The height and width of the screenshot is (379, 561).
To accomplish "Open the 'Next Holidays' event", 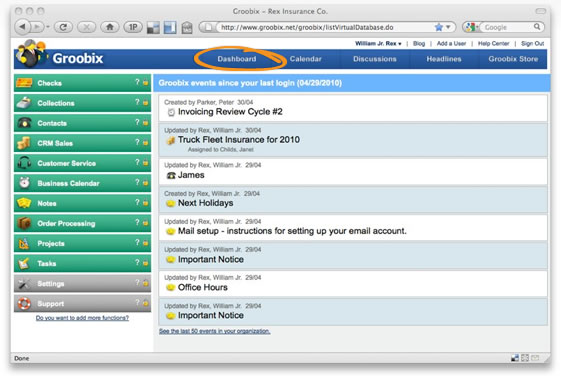I will click(x=205, y=203).
